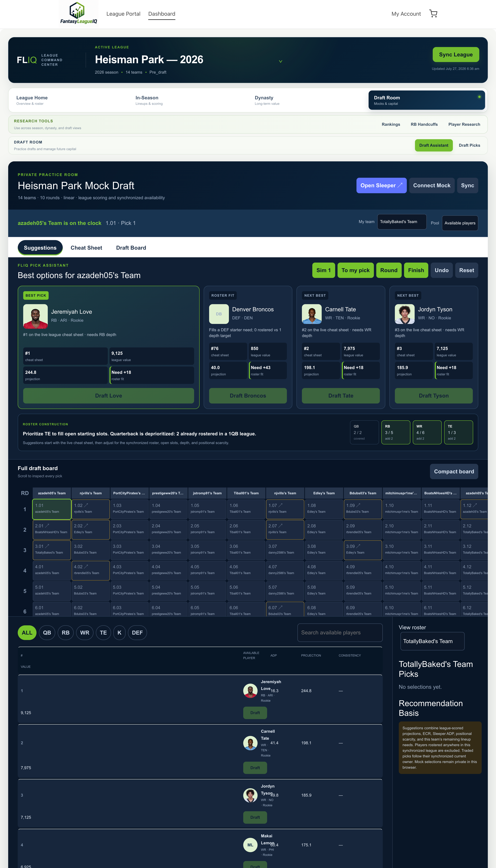Click Draft Broncos button

tap(248, 396)
